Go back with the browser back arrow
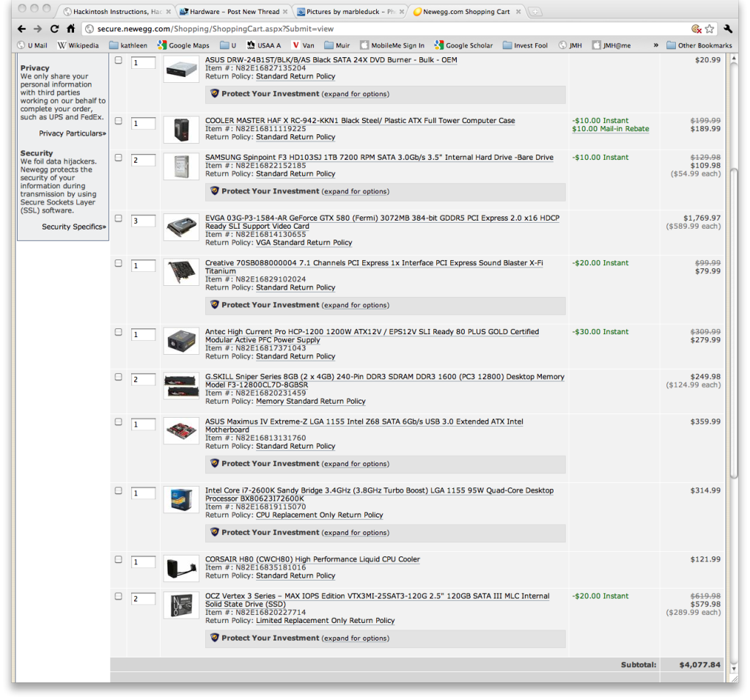The width and height of the screenshot is (750, 700). pos(21,29)
